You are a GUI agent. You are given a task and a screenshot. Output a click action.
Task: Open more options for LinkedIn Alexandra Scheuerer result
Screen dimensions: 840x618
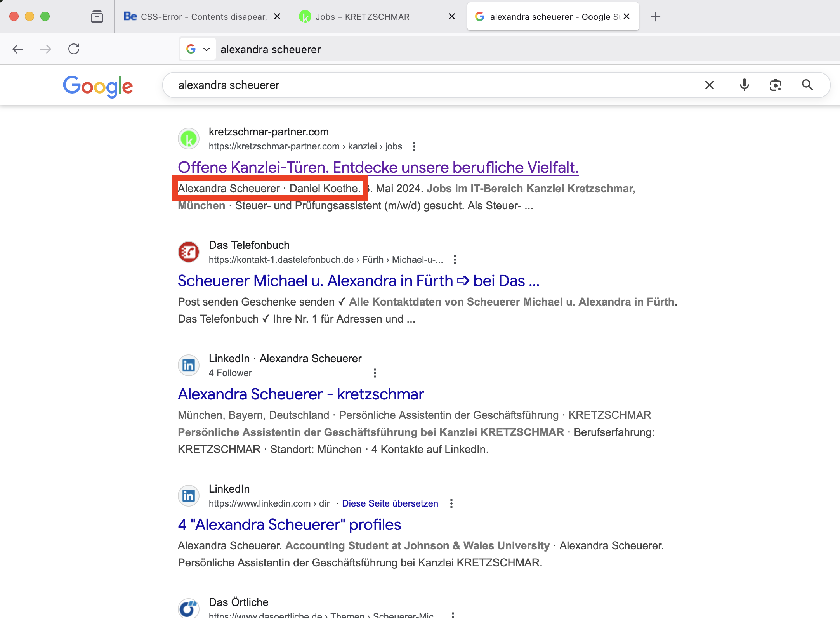[375, 373]
